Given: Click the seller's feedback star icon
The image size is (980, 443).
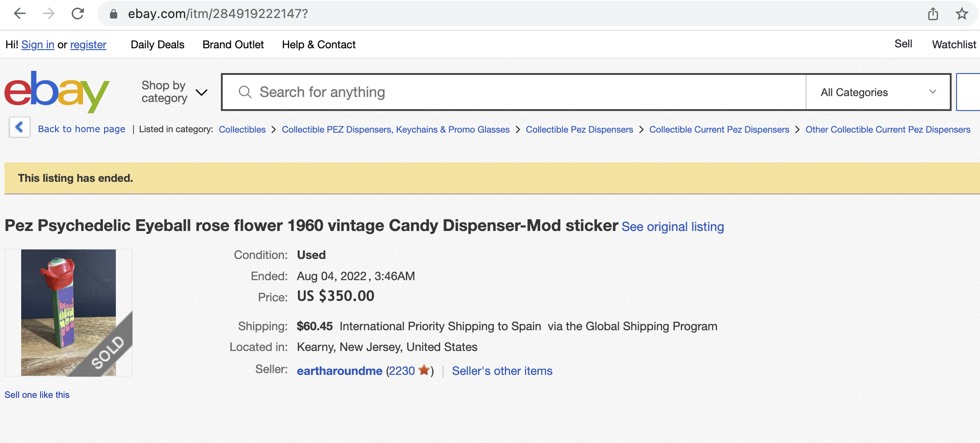Looking at the screenshot, I should (x=424, y=370).
